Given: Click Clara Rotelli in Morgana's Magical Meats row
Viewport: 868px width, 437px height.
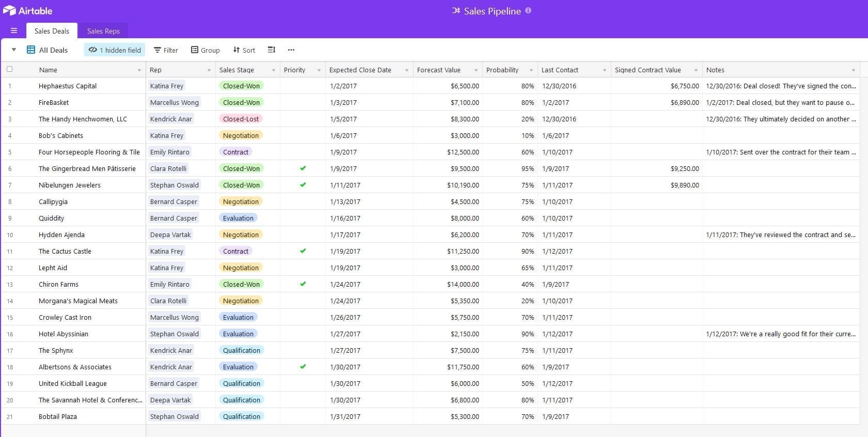Looking at the screenshot, I should tap(168, 301).
